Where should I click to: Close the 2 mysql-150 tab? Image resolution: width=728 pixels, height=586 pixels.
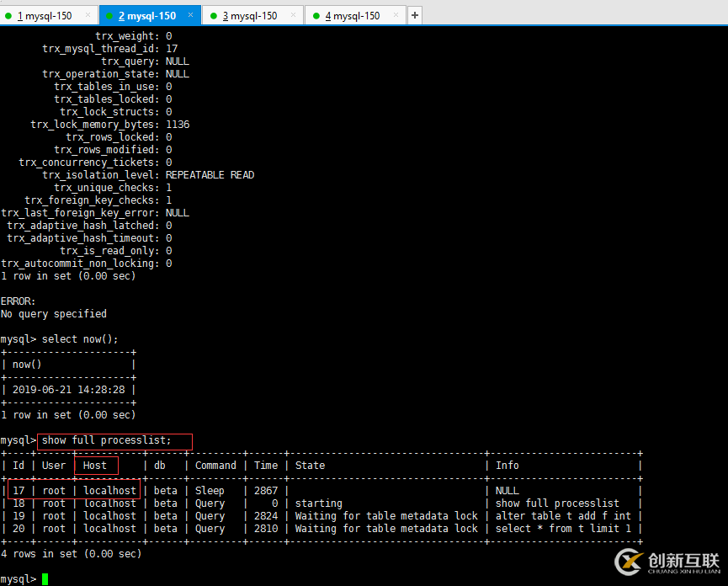click(x=190, y=15)
